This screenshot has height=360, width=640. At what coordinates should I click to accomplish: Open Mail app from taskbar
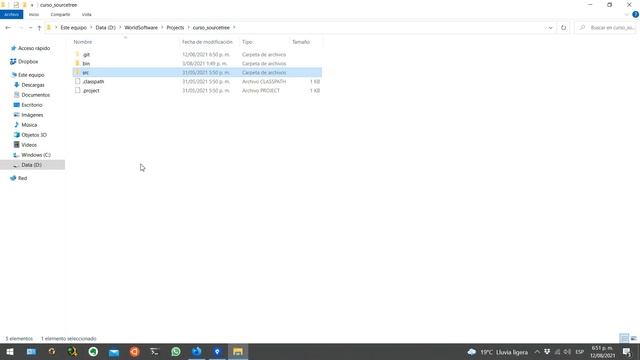point(114,352)
